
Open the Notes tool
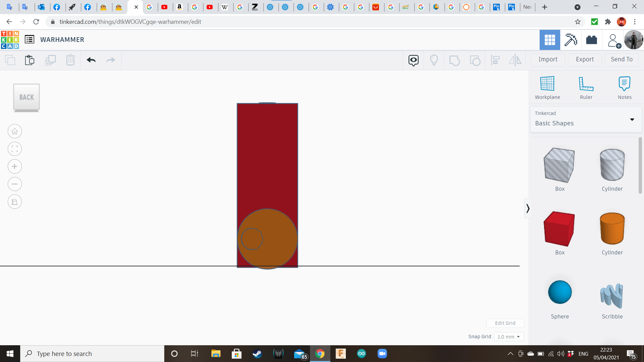tap(625, 87)
